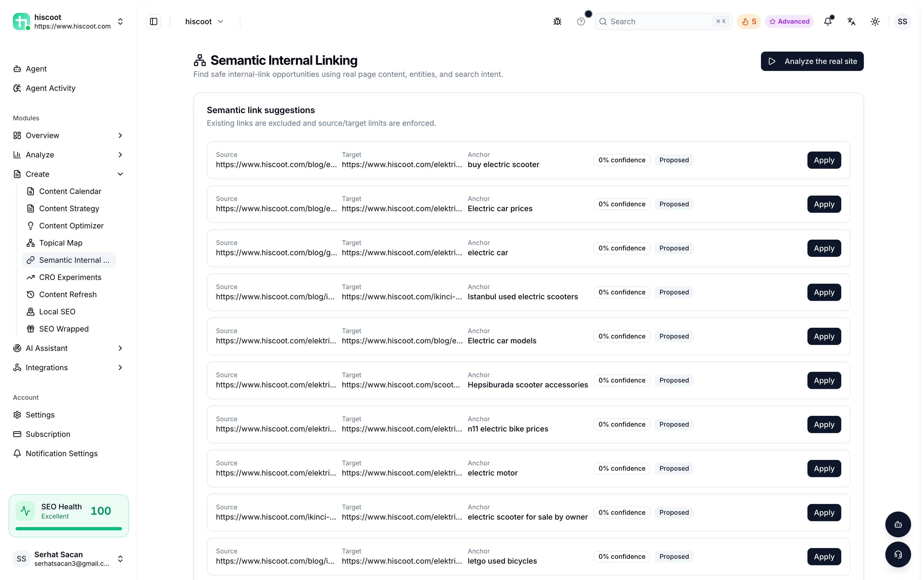The width and height of the screenshot is (924, 580).
Task: Open CRO Experiments
Action: pyautogui.click(x=69, y=277)
